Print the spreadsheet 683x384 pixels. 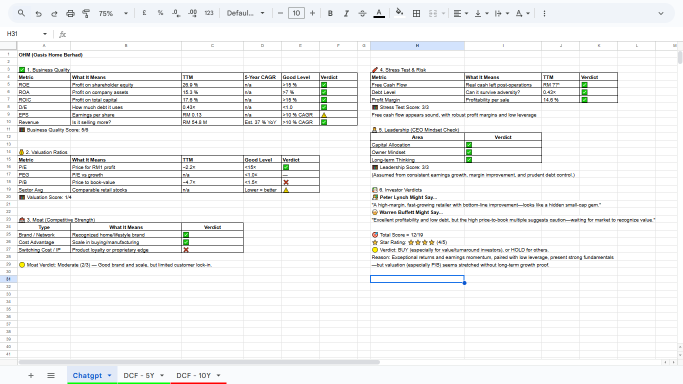[70, 13]
